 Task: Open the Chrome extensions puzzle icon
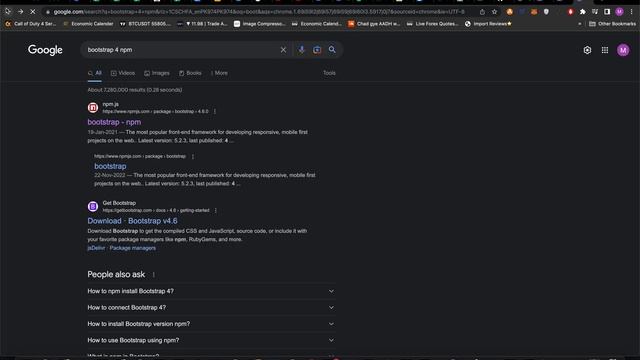pos(582,12)
